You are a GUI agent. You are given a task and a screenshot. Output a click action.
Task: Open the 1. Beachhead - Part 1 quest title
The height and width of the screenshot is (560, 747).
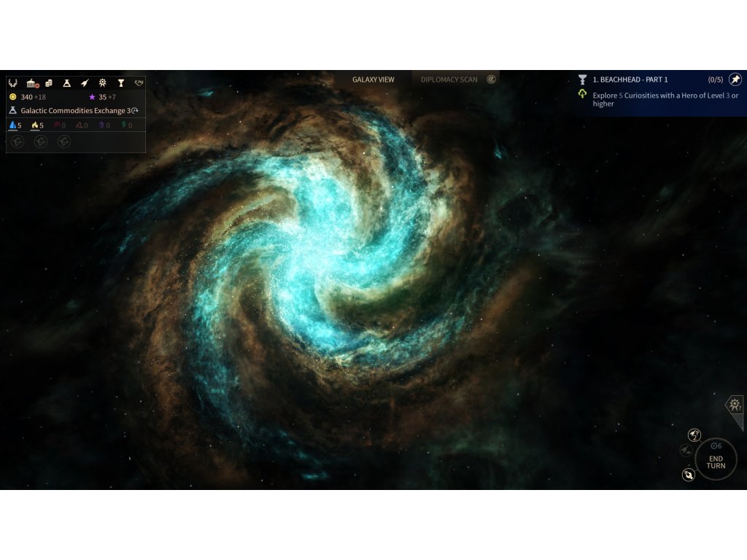pyautogui.click(x=630, y=79)
